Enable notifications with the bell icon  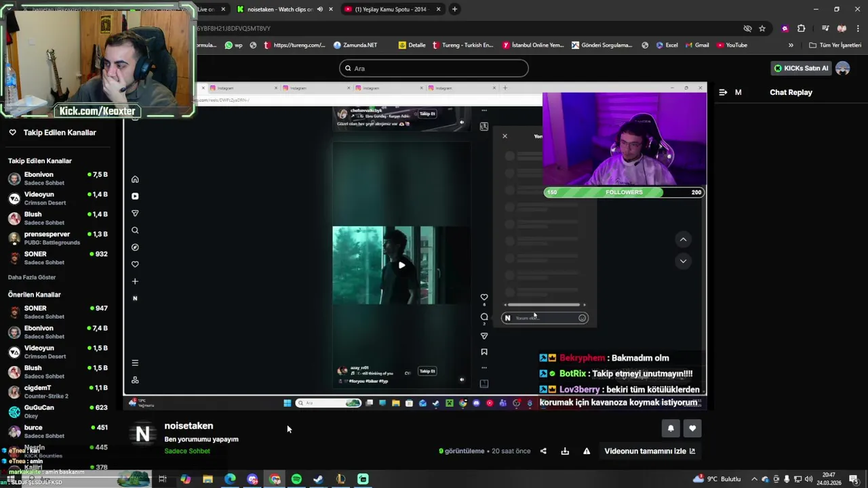click(x=671, y=428)
